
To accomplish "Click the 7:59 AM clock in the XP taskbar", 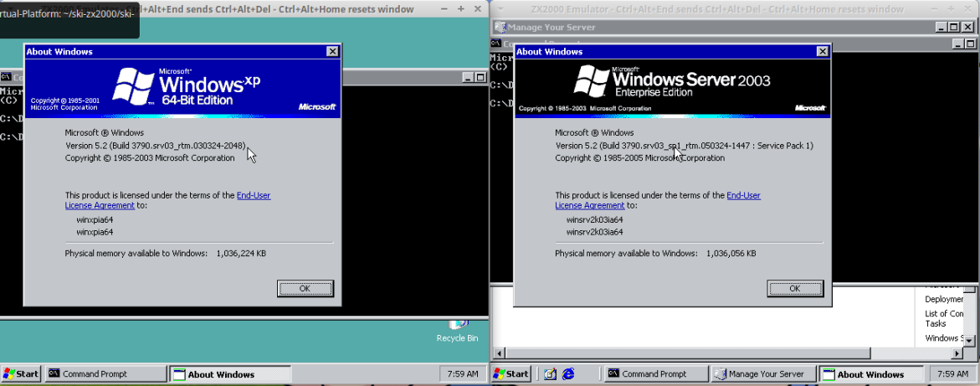I will point(463,374).
